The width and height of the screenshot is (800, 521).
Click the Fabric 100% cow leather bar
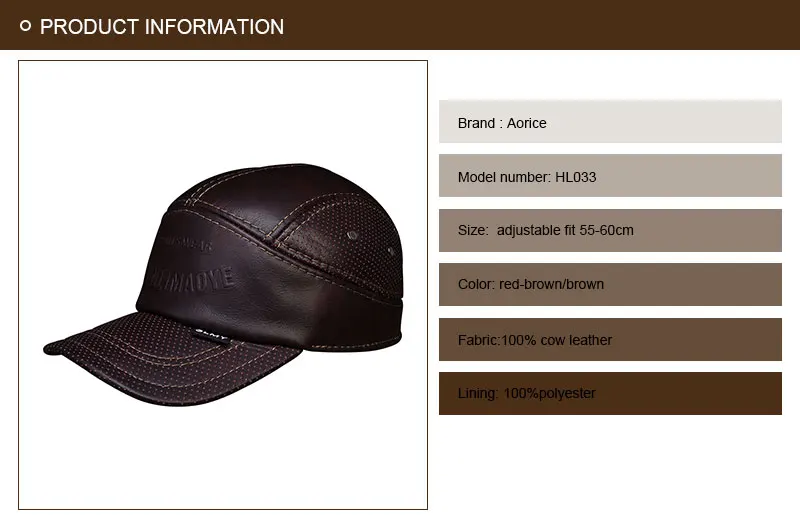click(x=610, y=339)
